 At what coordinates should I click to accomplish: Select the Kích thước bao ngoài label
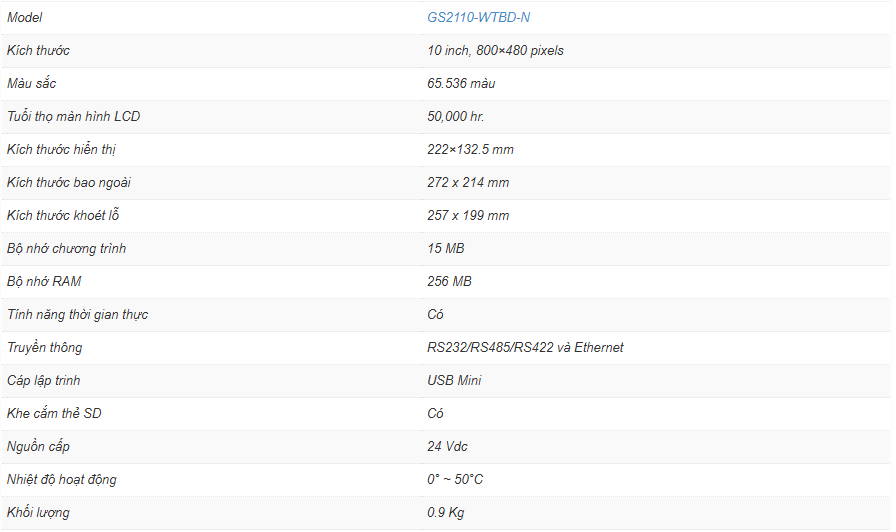click(x=69, y=182)
